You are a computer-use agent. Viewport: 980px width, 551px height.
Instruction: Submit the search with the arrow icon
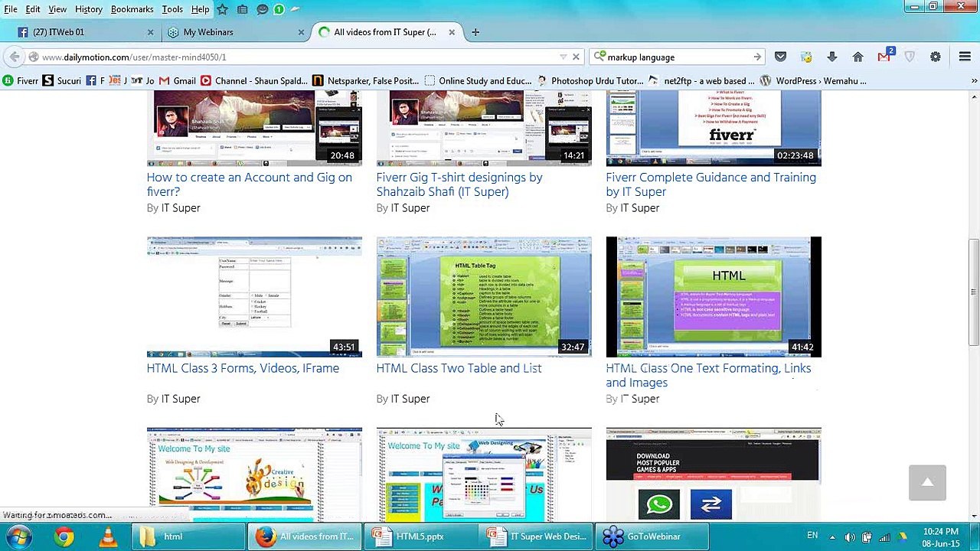(757, 57)
